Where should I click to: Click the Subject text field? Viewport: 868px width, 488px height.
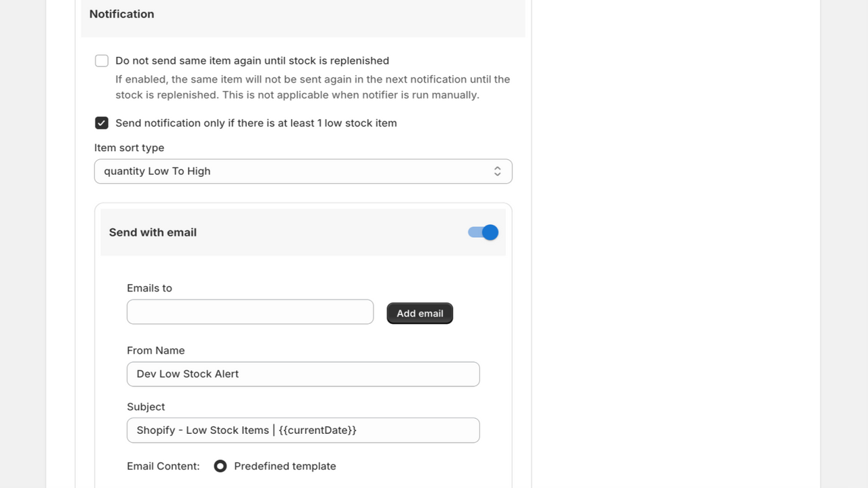(303, 430)
